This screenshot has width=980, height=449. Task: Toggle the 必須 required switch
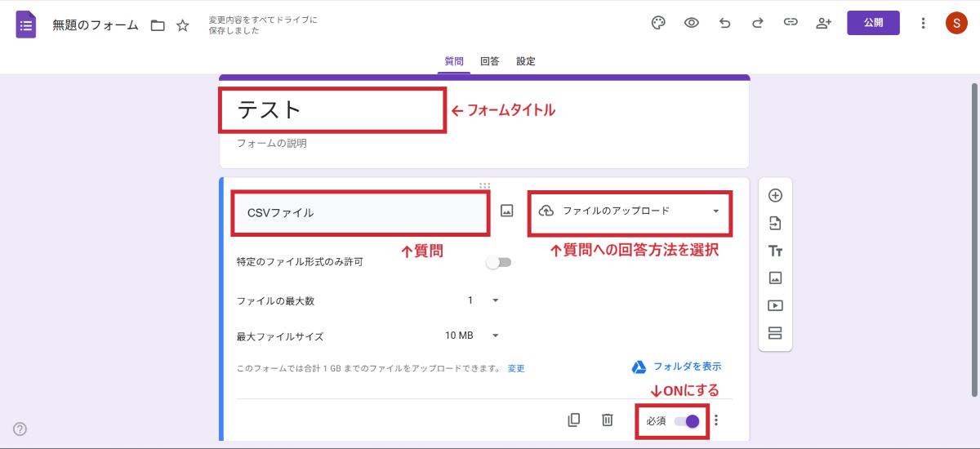click(687, 421)
